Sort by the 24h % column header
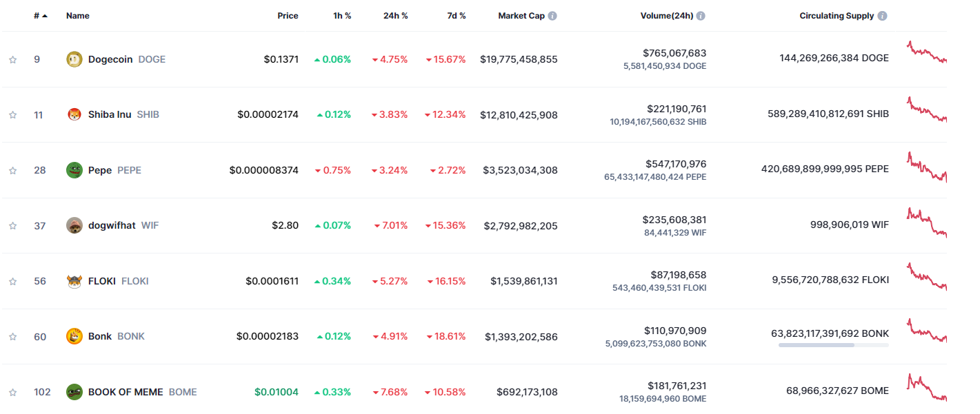This screenshot has width=980, height=414. point(395,16)
